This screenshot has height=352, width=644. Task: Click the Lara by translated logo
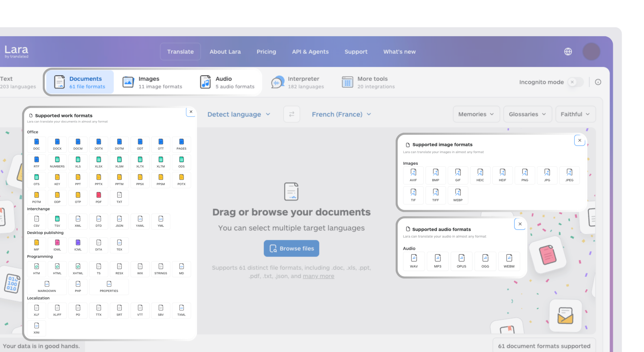click(x=17, y=52)
